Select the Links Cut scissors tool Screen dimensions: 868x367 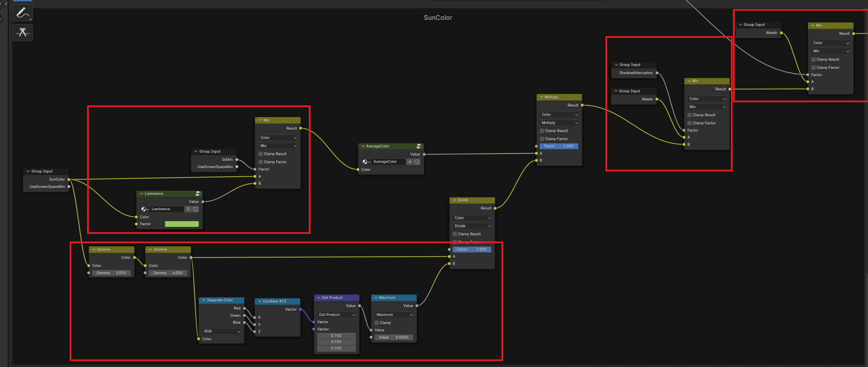point(23,32)
